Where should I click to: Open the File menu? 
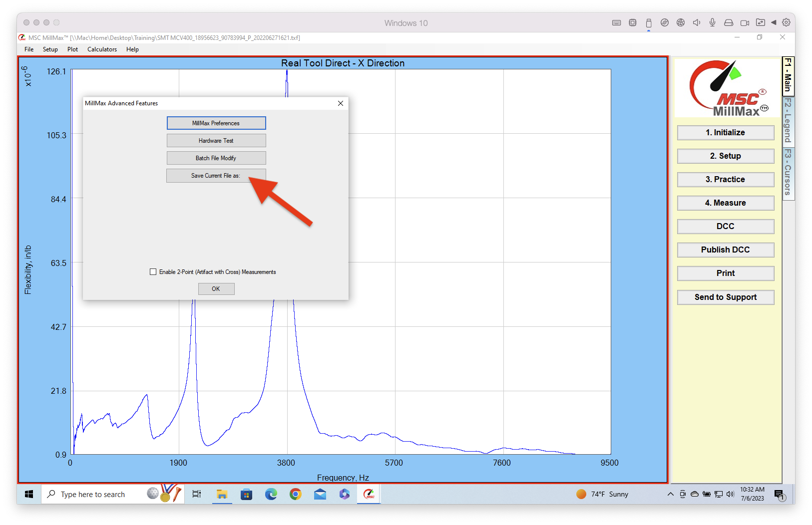point(29,49)
